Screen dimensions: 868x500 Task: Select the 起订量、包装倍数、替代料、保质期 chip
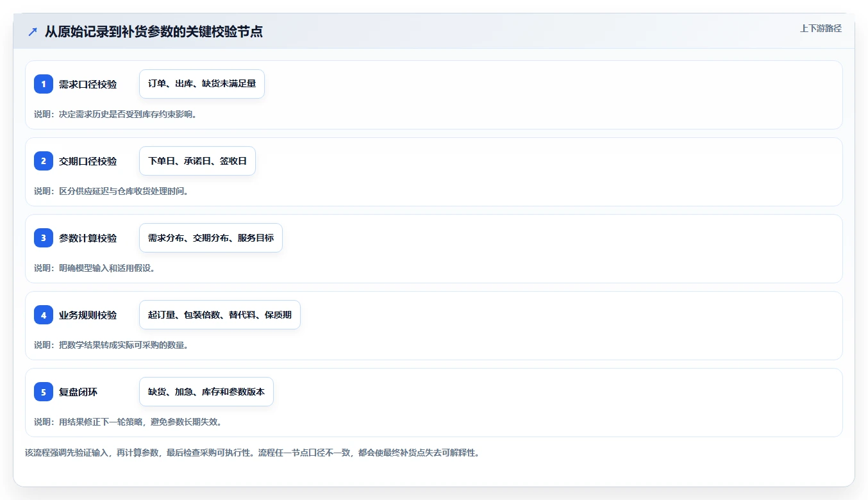[220, 315]
